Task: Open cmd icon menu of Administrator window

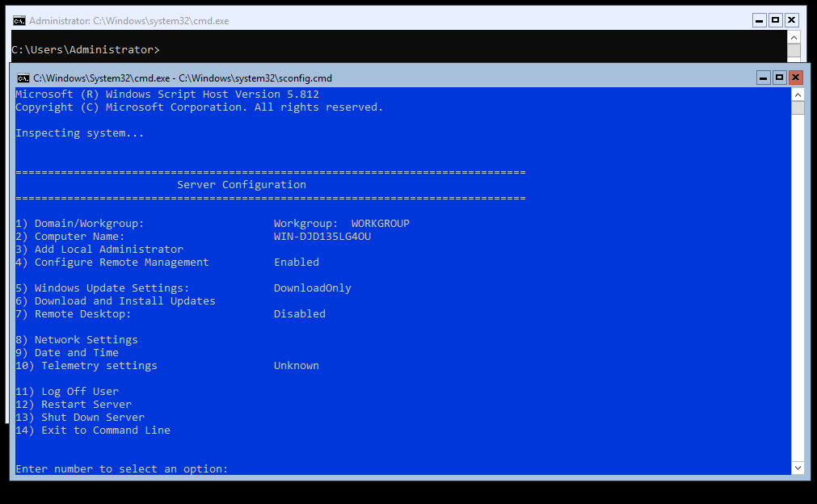Action: point(19,21)
